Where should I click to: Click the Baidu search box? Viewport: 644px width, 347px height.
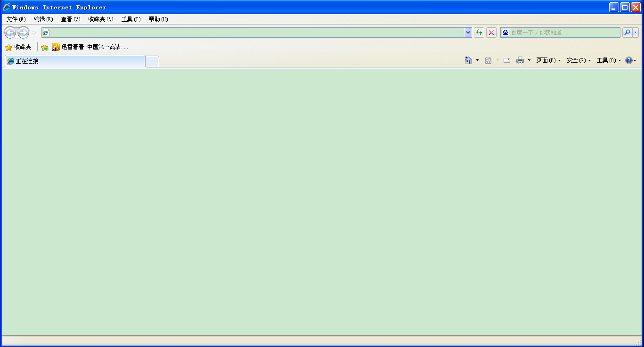click(565, 33)
